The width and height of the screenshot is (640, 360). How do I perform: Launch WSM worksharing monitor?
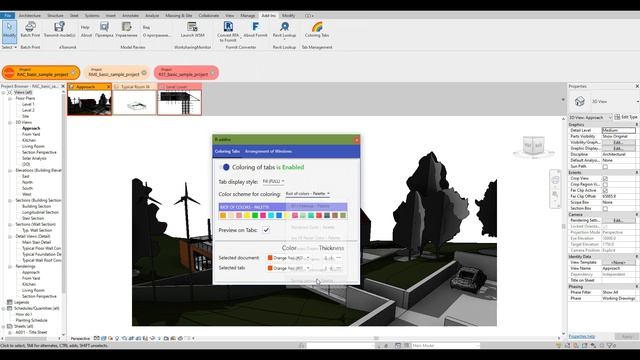[x=192, y=29]
